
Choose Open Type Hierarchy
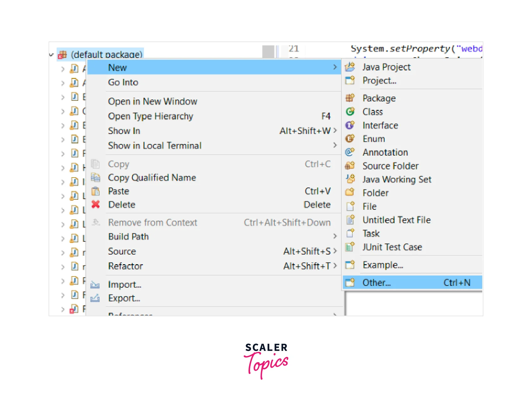[x=151, y=116]
